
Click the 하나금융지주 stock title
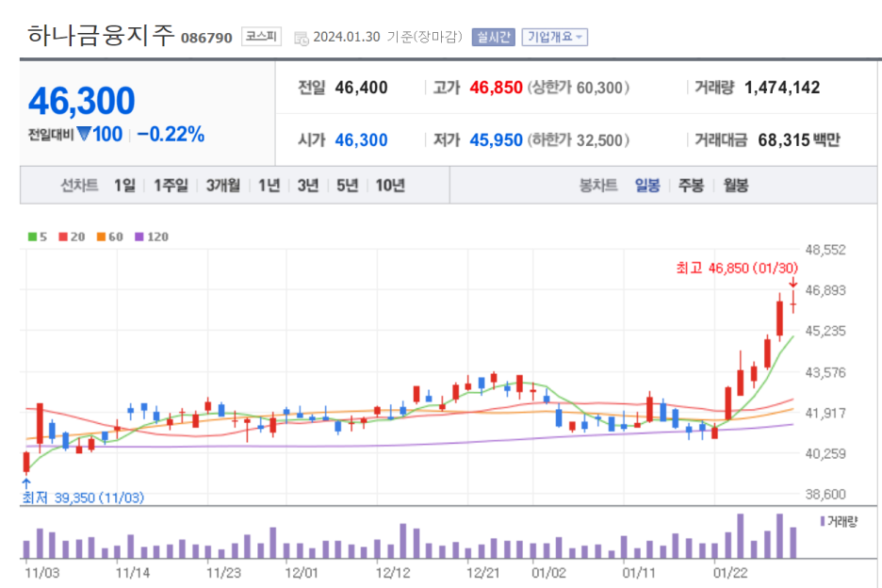[101, 36]
